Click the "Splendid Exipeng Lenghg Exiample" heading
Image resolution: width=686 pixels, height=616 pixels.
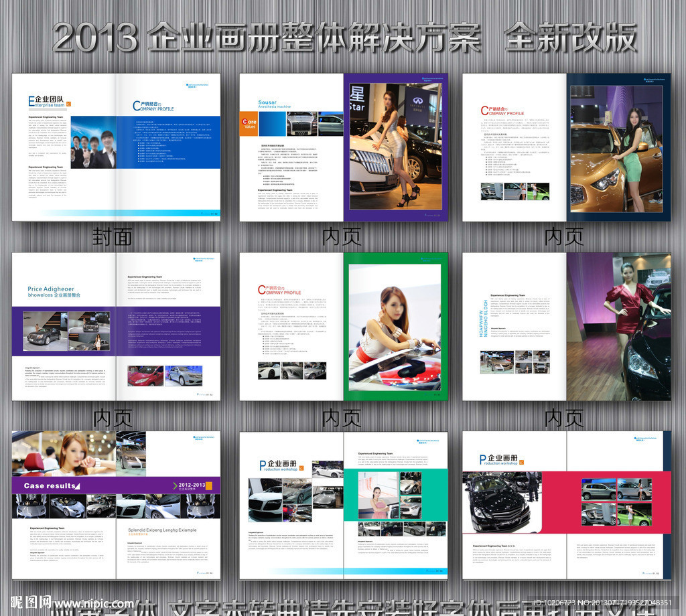tap(162, 530)
